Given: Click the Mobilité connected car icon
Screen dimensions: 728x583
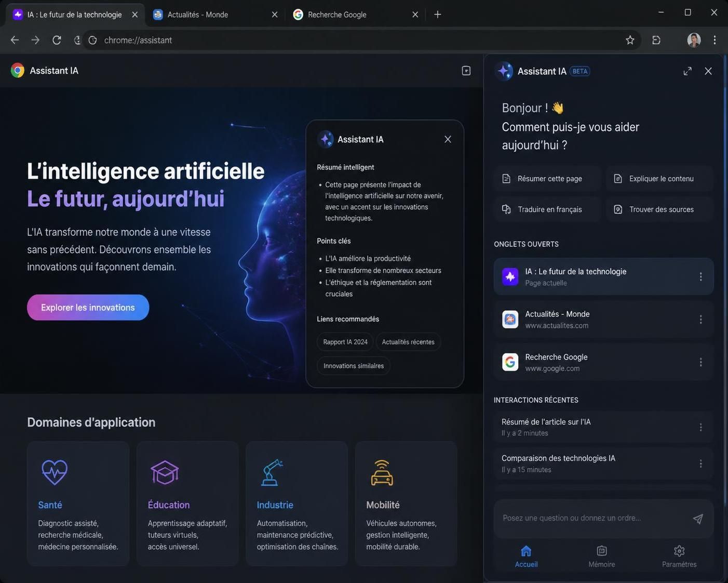Looking at the screenshot, I should [x=382, y=472].
